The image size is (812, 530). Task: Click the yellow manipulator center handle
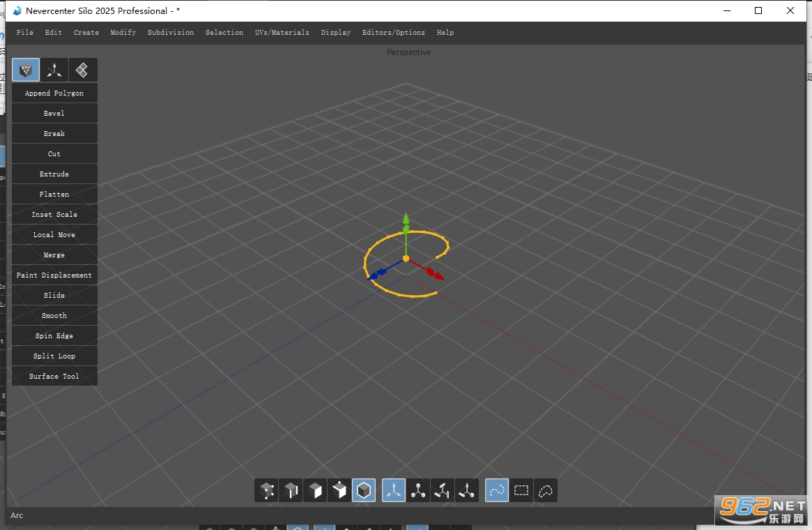click(x=406, y=258)
